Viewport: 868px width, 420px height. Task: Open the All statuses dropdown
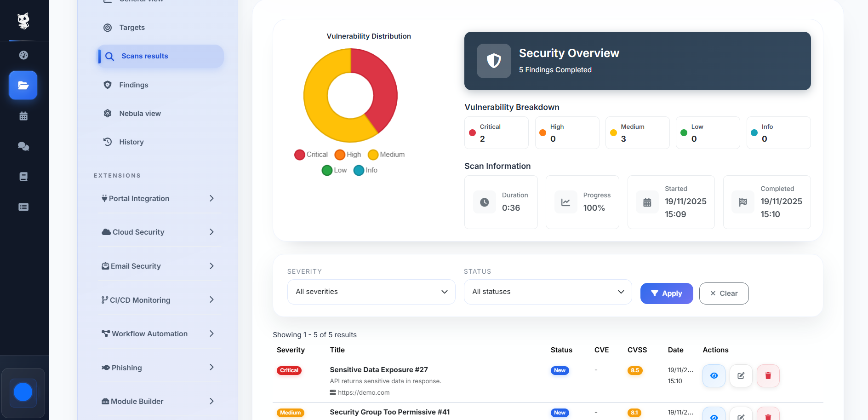coord(547,292)
